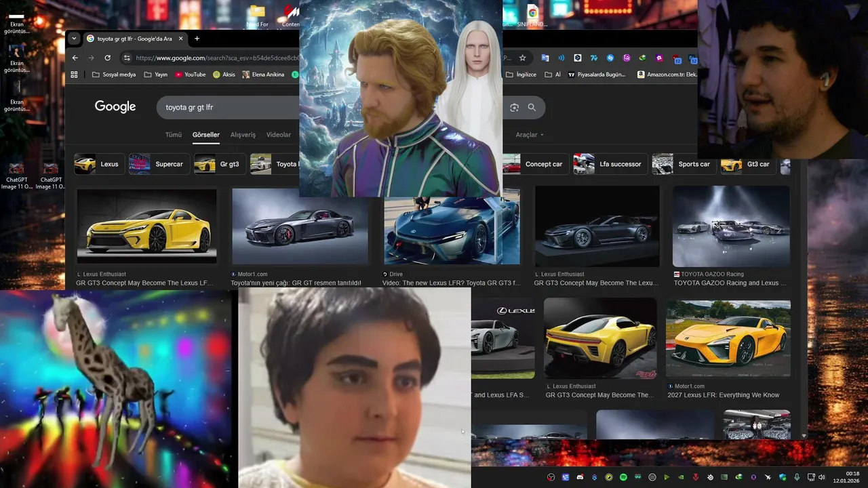Screen dimensions: 868x488
Task: Open the Amazon.com.tr bookmark
Action: (x=667, y=75)
